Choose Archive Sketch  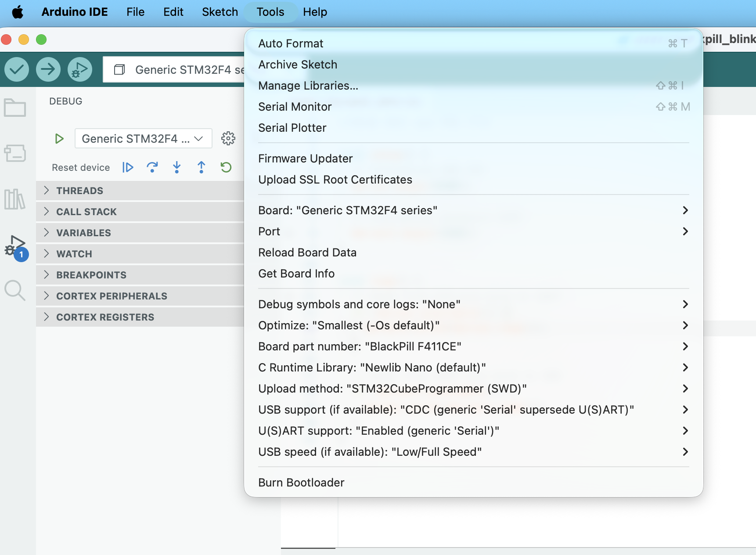[474, 65]
